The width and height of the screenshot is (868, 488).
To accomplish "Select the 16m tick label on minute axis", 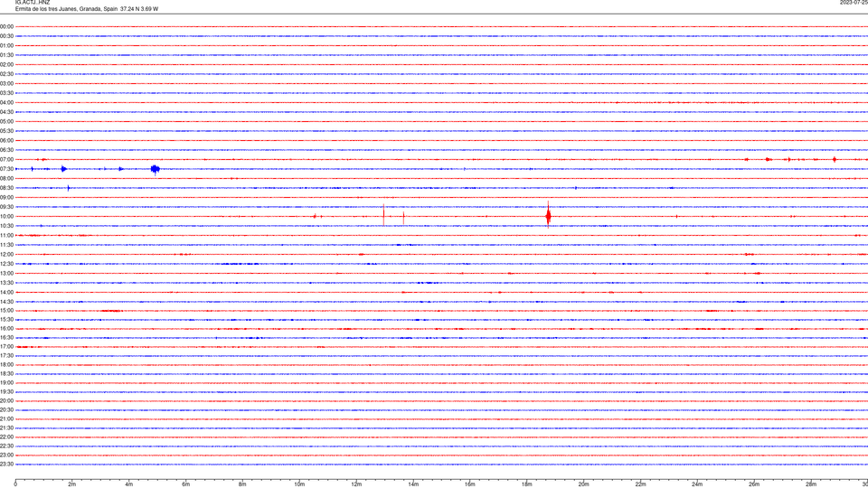I will 470,484.
